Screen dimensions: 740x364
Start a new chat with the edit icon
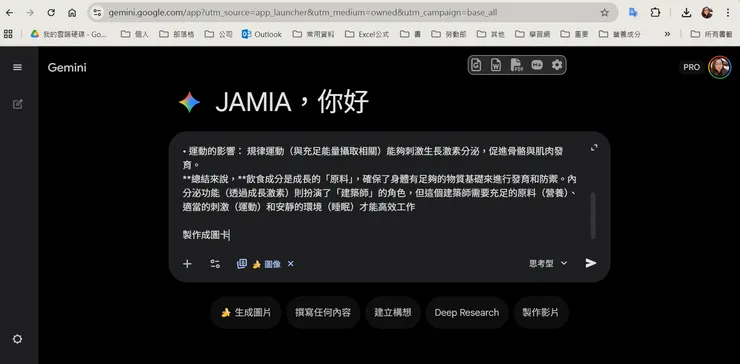tap(17, 104)
